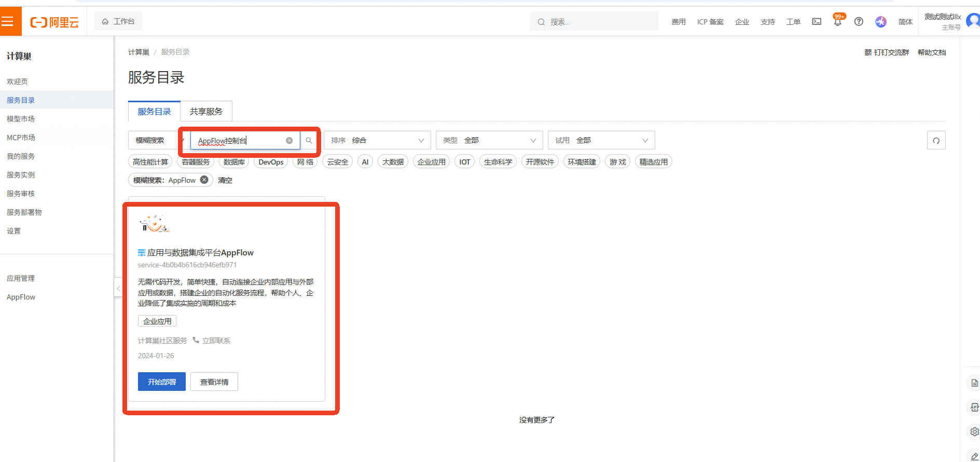Open the 企业 menu
The width and height of the screenshot is (980, 462).
point(742,22)
